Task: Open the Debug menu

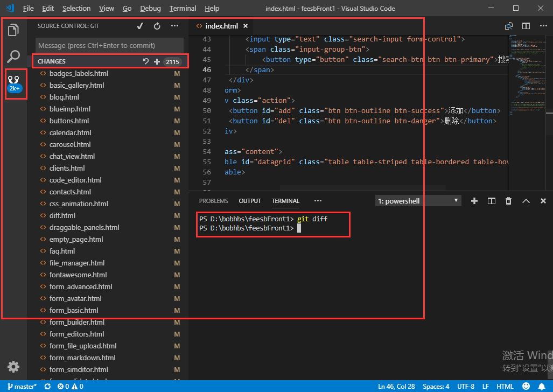Action: click(x=150, y=8)
